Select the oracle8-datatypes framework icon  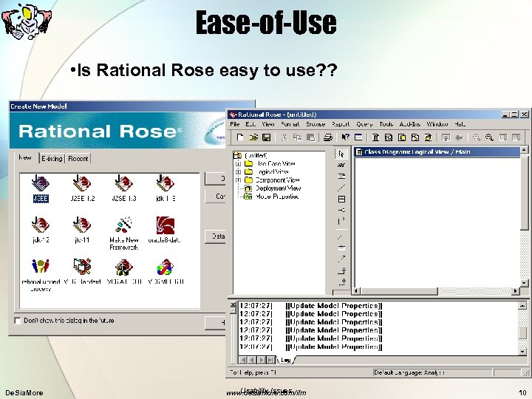(x=165, y=230)
